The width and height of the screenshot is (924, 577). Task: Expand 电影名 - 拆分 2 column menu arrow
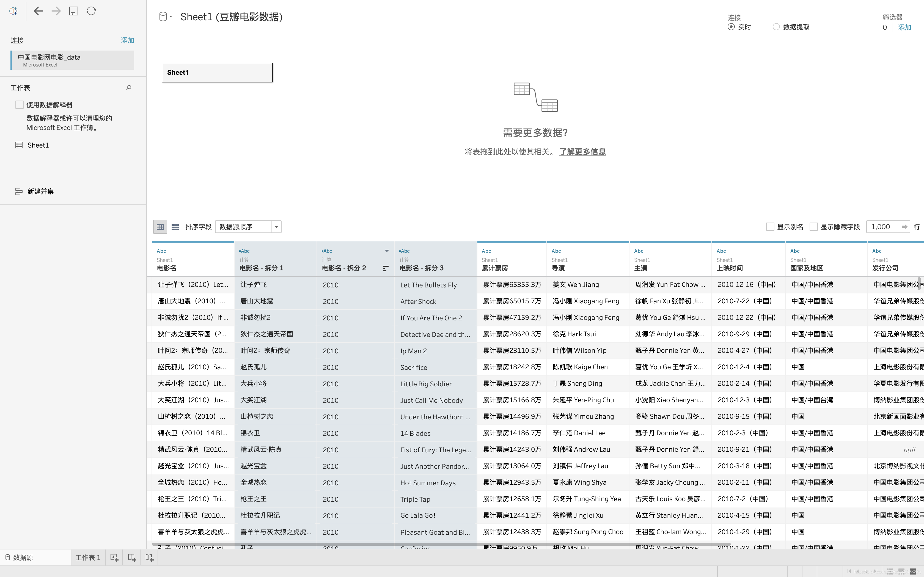[387, 251]
